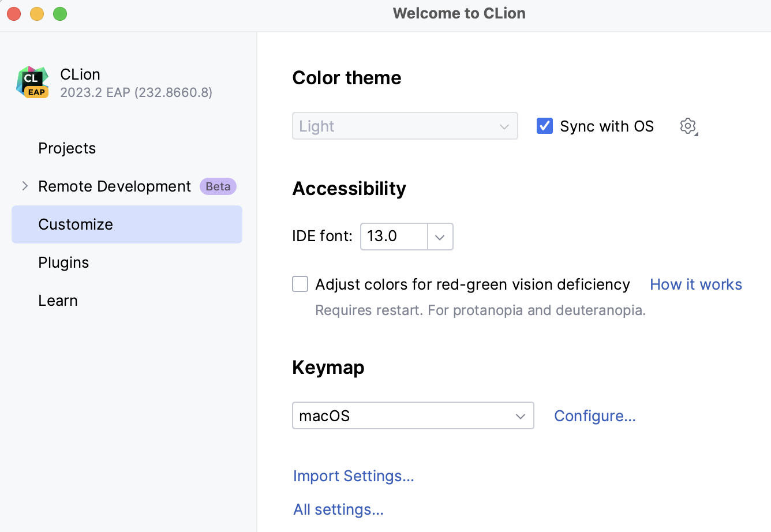The height and width of the screenshot is (532, 771).
Task: Click the Configure... keymap link
Action: pyautogui.click(x=595, y=416)
